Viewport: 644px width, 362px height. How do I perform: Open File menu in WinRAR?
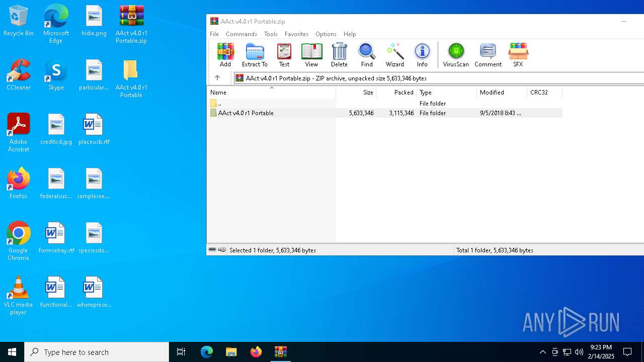tap(214, 34)
